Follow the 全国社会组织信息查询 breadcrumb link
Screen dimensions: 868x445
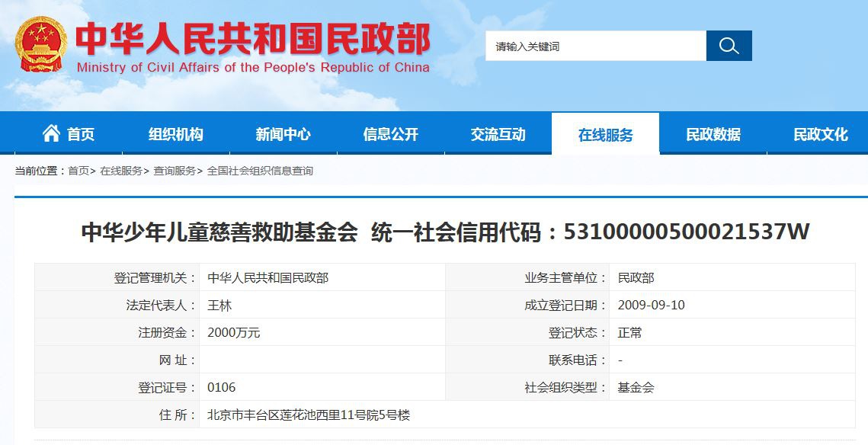(260, 171)
